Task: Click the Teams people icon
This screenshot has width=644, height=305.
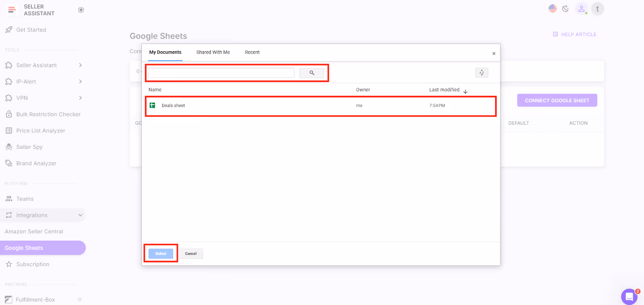Action: coord(9,199)
